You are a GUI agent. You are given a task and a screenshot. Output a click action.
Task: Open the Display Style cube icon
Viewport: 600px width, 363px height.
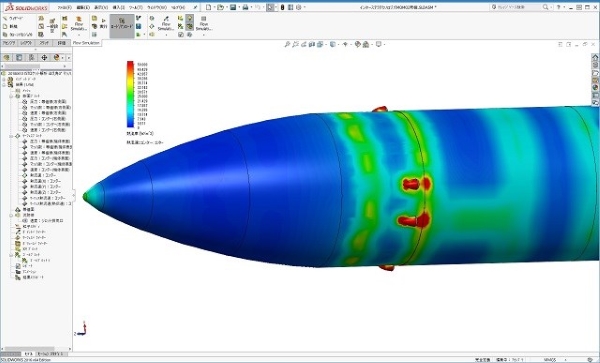click(333, 44)
